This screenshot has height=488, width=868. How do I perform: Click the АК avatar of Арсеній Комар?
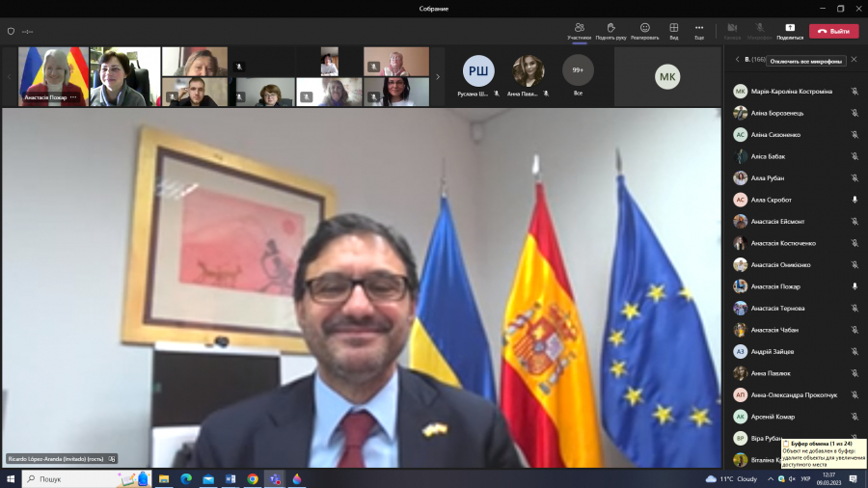[x=740, y=417]
